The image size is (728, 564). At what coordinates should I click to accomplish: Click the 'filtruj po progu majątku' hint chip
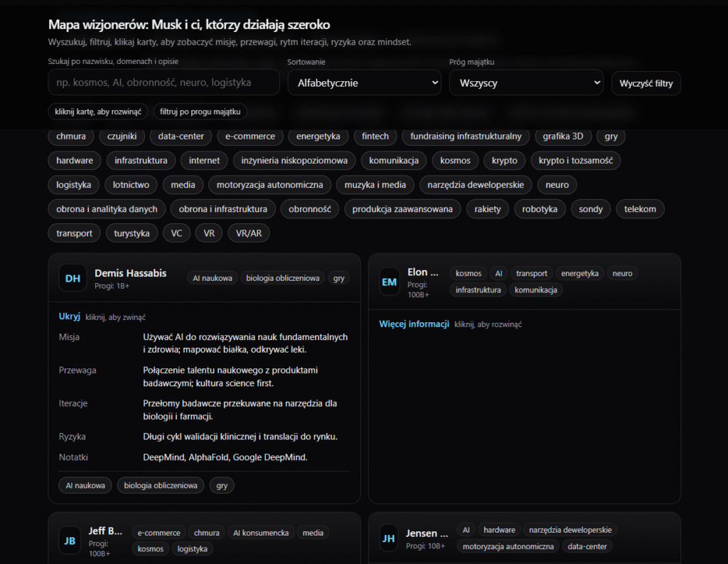[200, 112]
